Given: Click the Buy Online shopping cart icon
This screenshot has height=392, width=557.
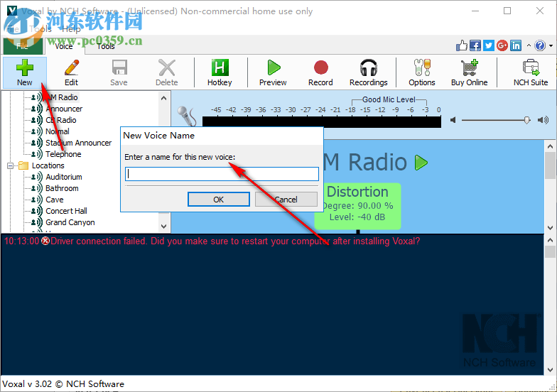Looking at the screenshot, I should 470,67.
